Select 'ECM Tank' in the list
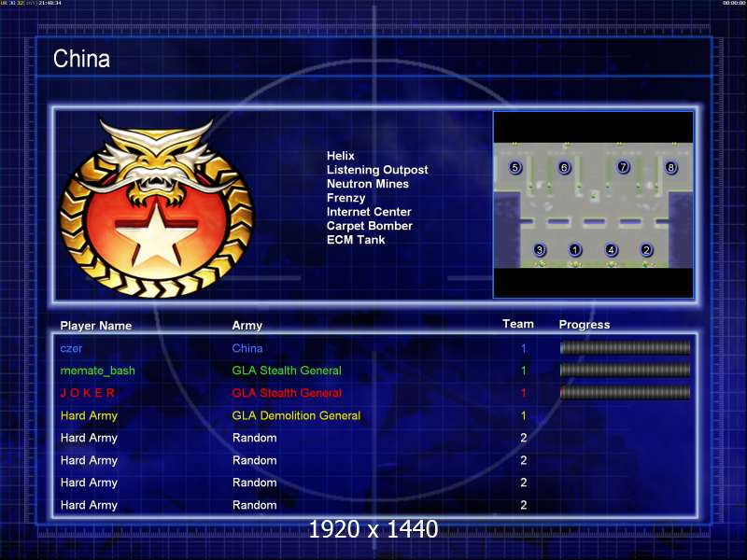The image size is (747, 560). pyautogui.click(x=356, y=240)
